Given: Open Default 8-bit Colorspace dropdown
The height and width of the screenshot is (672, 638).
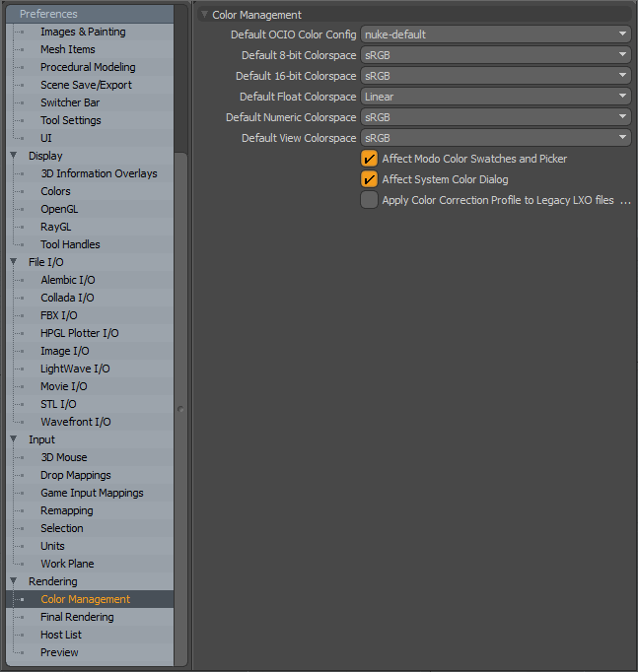Looking at the screenshot, I should 495,55.
